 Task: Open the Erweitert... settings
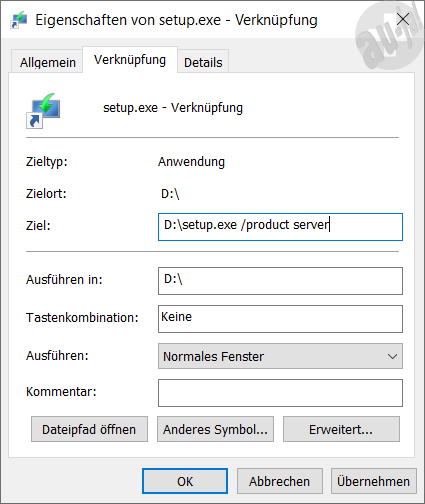tap(341, 429)
